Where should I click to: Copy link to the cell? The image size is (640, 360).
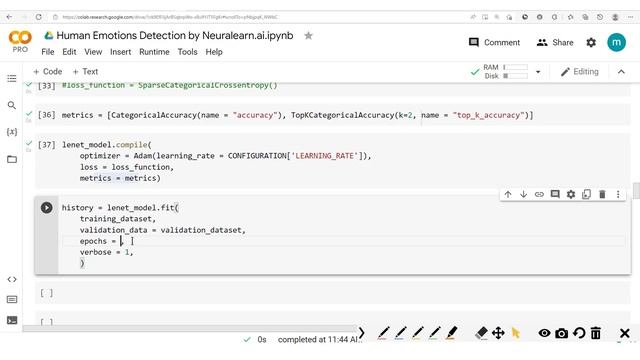[x=539, y=194]
